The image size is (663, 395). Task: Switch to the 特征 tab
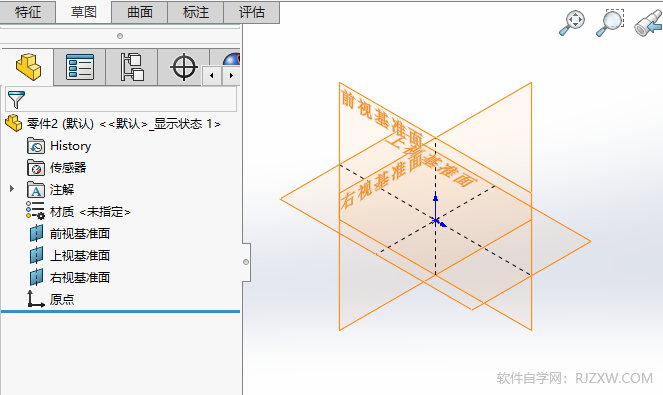pyautogui.click(x=28, y=12)
